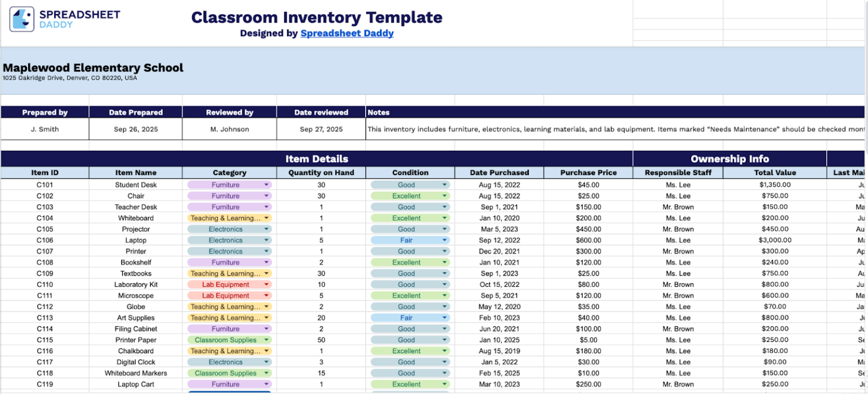Click the $3,000.00 Total Value cell
Viewport: 868px width, 394px height.
[775, 240]
